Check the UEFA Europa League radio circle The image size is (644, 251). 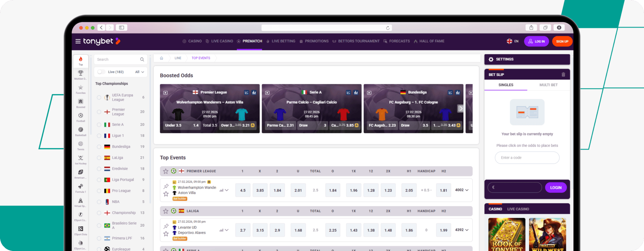point(99,97)
